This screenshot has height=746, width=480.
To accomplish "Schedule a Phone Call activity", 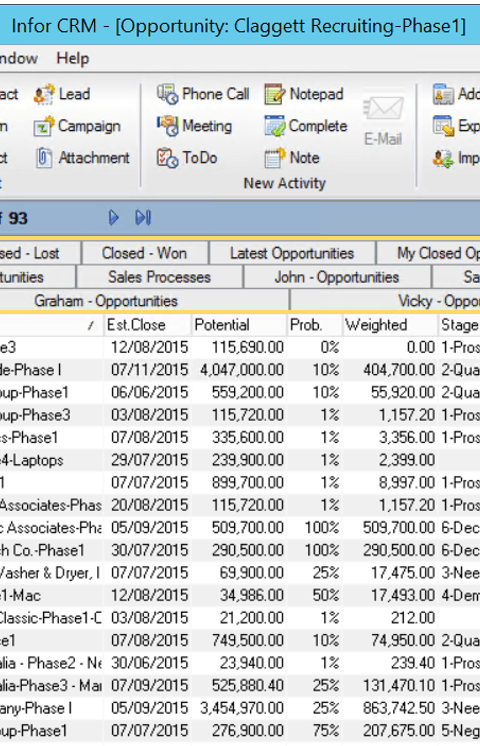I will tap(203, 94).
